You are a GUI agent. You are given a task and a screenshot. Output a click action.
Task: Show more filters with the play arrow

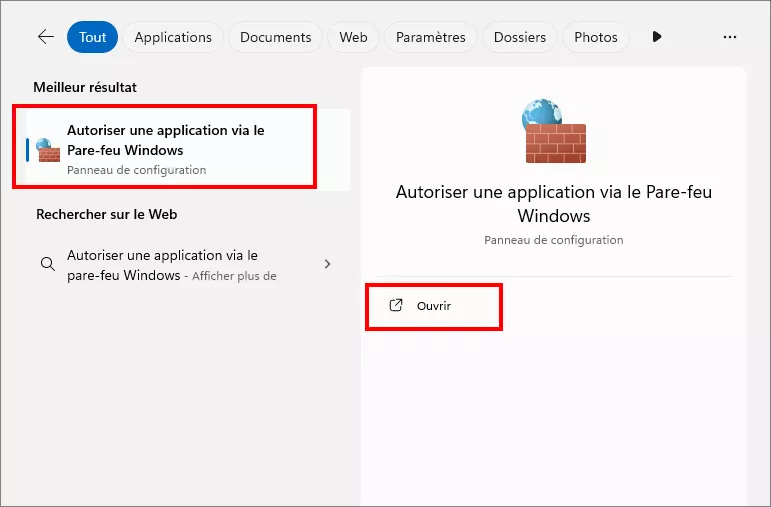tap(657, 37)
